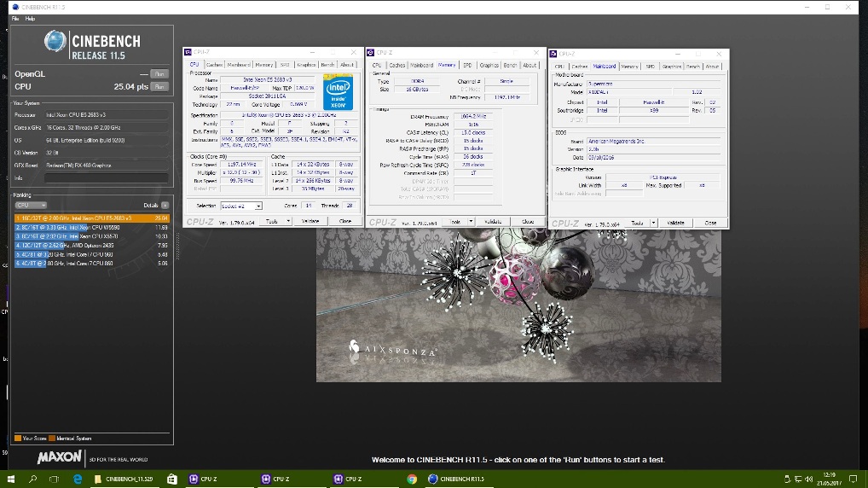Open Graphics tab in CPU-Z Memory window
Image resolution: width=868 pixels, height=488 pixels.
point(489,66)
